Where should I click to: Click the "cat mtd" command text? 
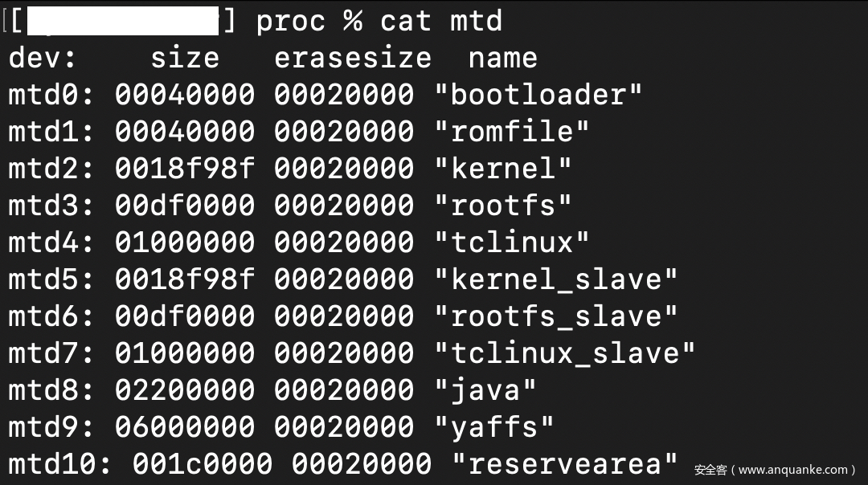[441, 21]
